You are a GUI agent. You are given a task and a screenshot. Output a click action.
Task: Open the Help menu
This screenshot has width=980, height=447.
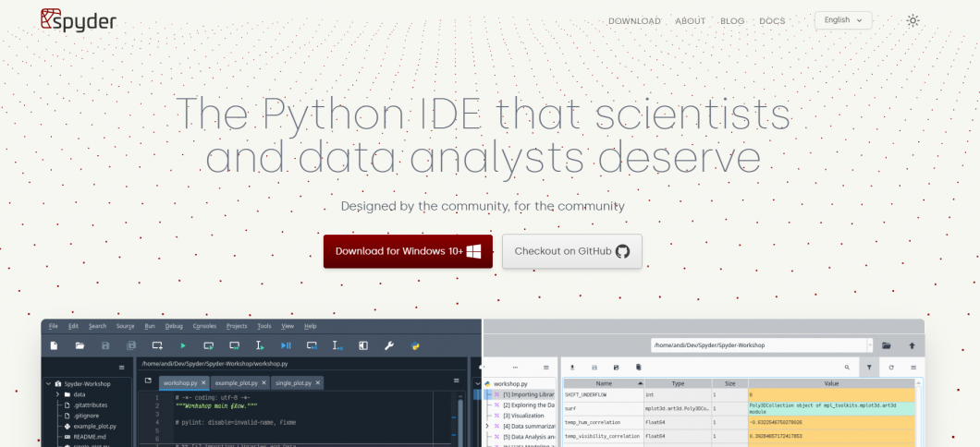(311, 326)
